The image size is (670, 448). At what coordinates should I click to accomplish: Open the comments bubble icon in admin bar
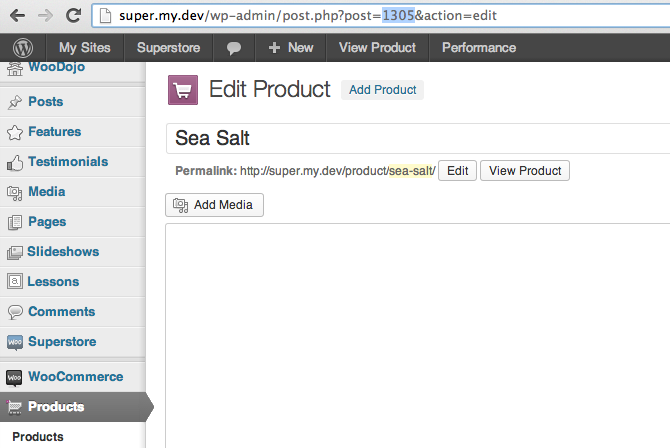(234, 47)
